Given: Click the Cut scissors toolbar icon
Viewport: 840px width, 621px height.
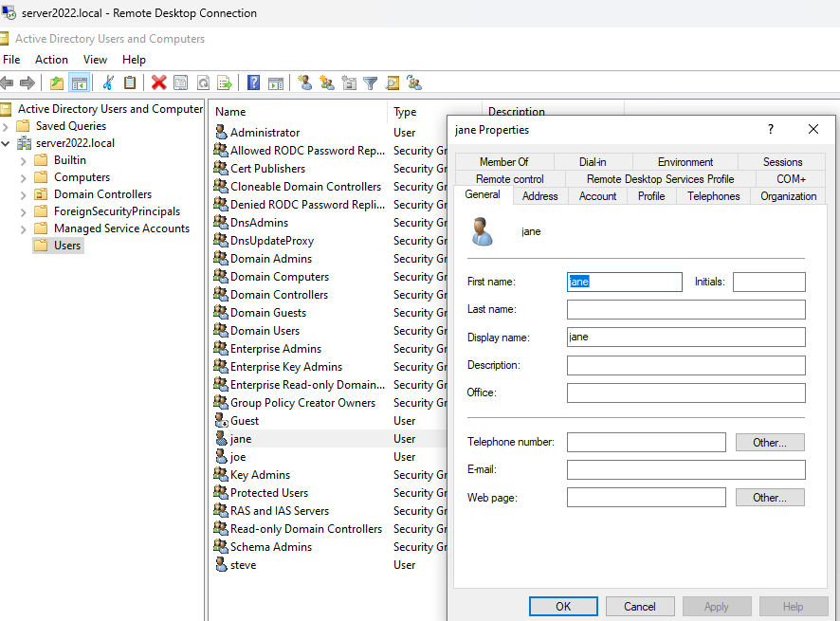Looking at the screenshot, I should (108, 83).
